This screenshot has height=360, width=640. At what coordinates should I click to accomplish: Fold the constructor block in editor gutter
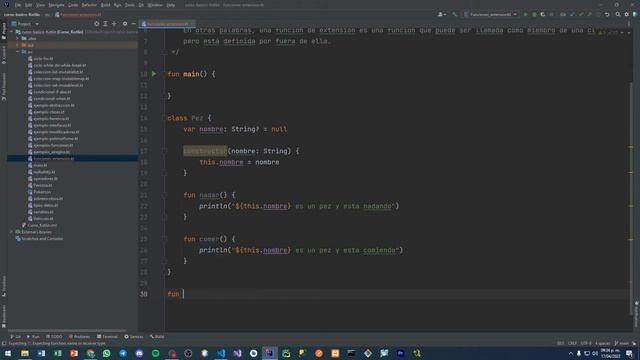[x=164, y=151]
